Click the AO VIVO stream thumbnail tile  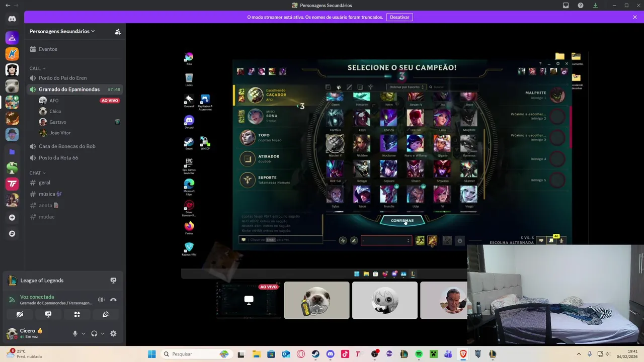point(248,300)
